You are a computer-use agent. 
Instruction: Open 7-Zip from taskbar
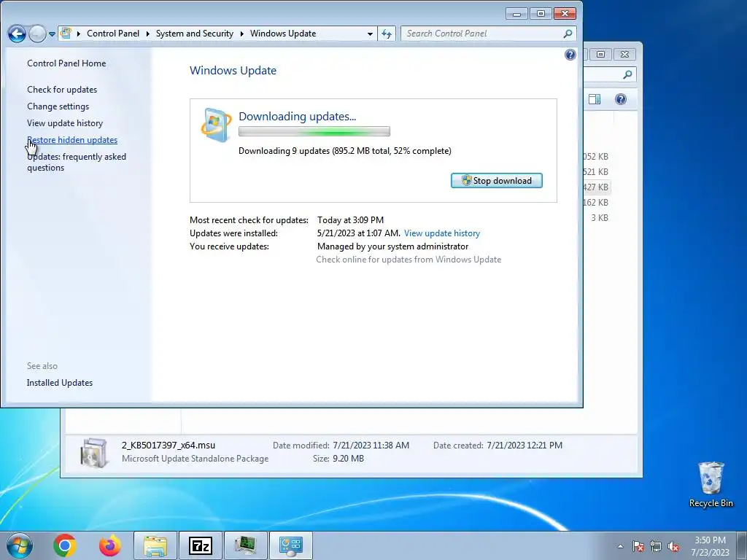[x=201, y=545]
